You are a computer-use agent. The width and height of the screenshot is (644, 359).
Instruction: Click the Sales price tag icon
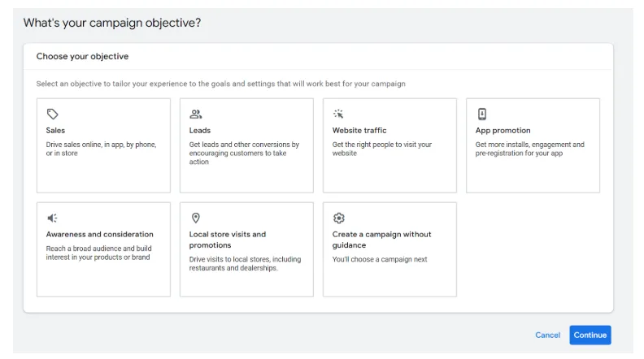tap(52, 114)
